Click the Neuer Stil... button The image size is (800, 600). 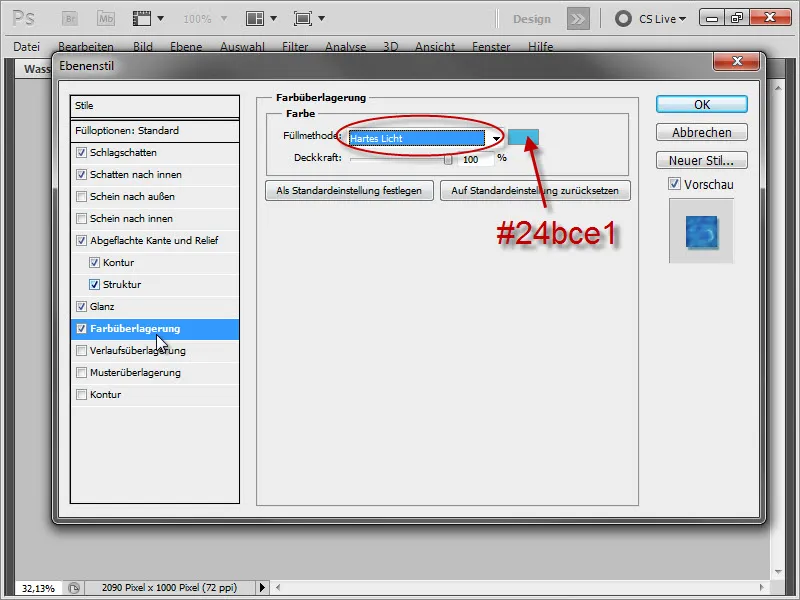702,160
